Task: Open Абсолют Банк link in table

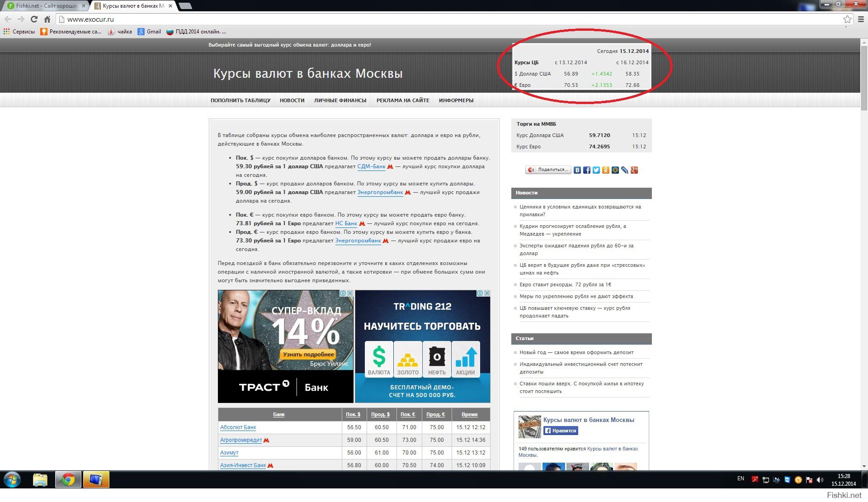Action: [238, 427]
